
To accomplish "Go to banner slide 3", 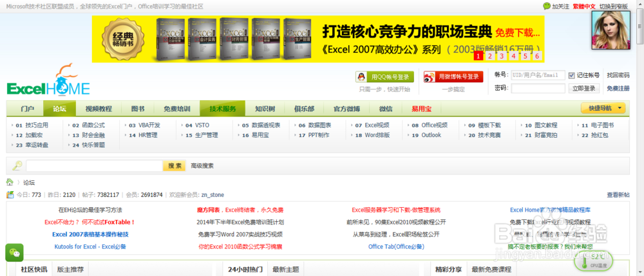I will point(502,56).
